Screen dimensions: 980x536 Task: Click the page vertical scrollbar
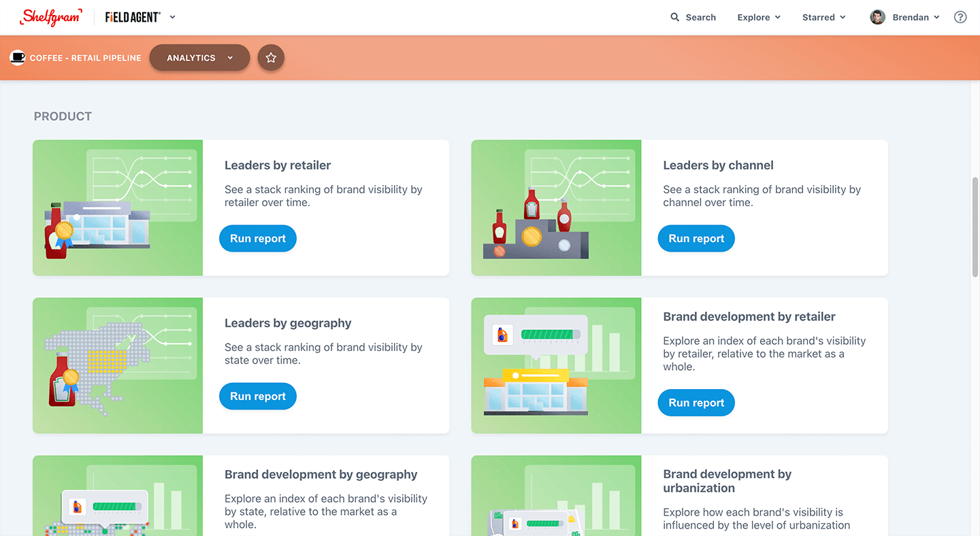(x=975, y=227)
